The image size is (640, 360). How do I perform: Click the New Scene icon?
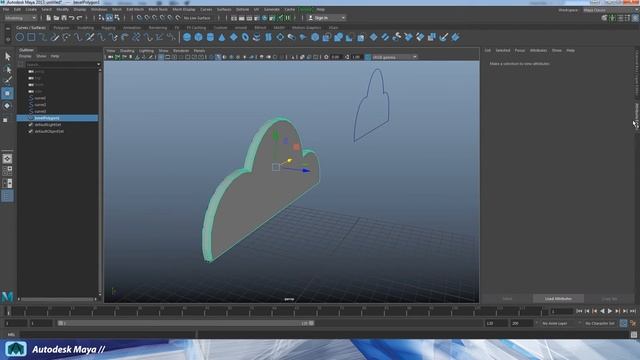(x=49, y=18)
